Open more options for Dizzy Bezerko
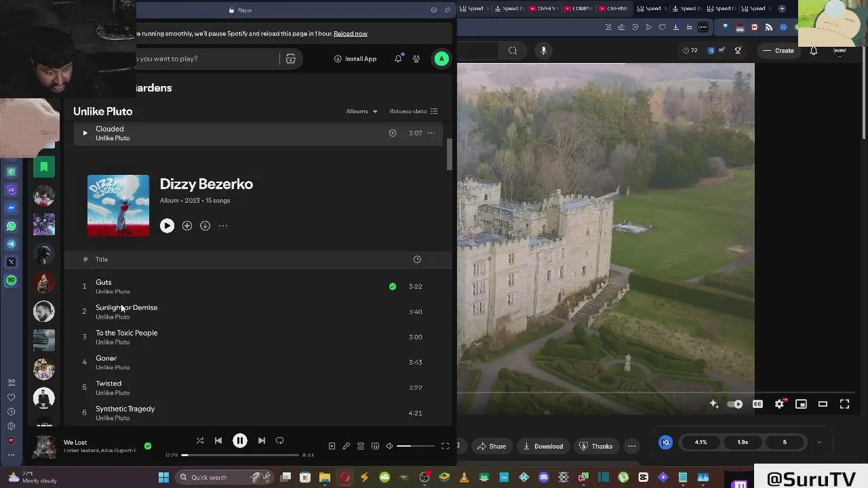868x488 pixels. [223, 226]
